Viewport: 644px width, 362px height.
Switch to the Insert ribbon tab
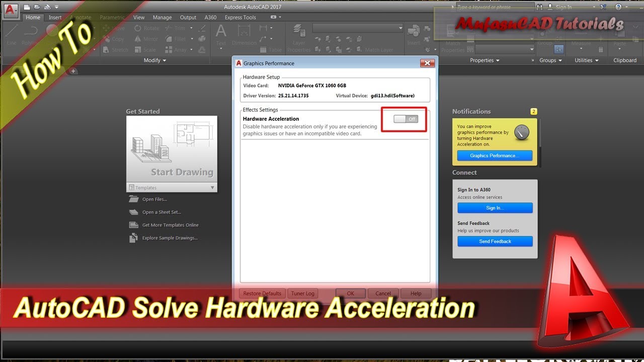click(x=55, y=18)
